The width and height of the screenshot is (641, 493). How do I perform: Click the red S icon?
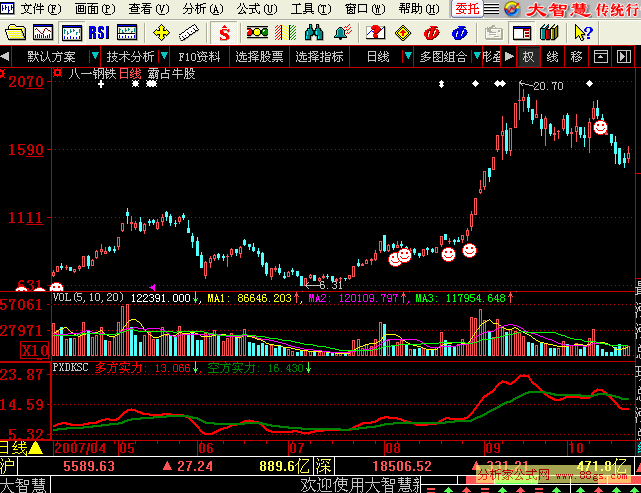[224, 33]
